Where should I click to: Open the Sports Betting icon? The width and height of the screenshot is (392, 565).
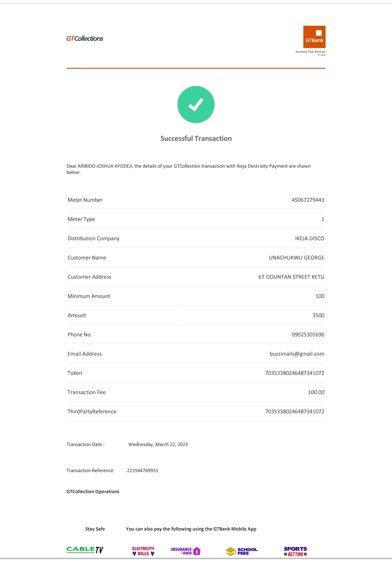[295, 551]
